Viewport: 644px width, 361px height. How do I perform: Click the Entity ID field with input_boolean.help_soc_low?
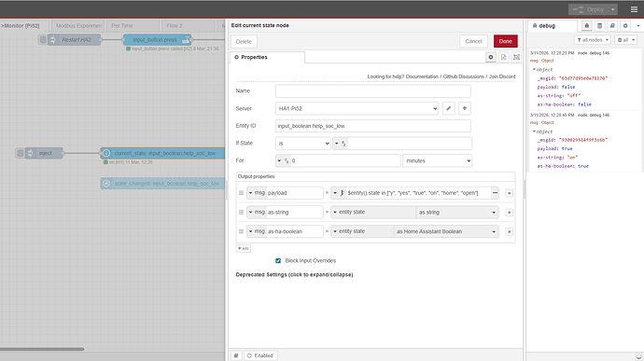pyautogui.click(x=373, y=126)
